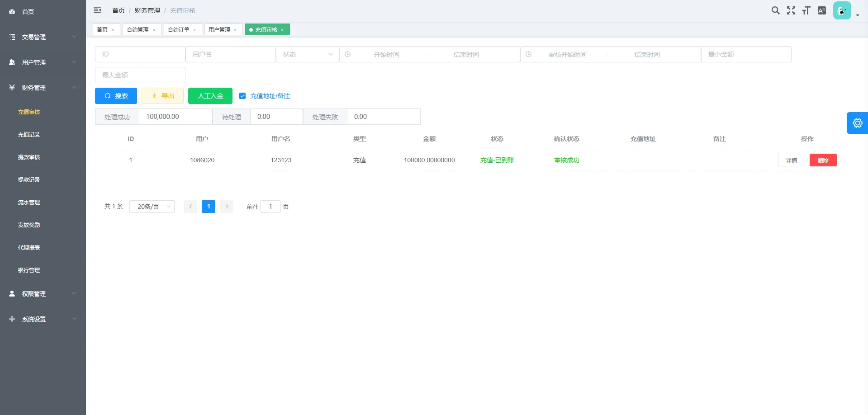Open 财务管理 in breadcrumb navigation
The height and width of the screenshot is (415, 868).
[x=147, y=10]
